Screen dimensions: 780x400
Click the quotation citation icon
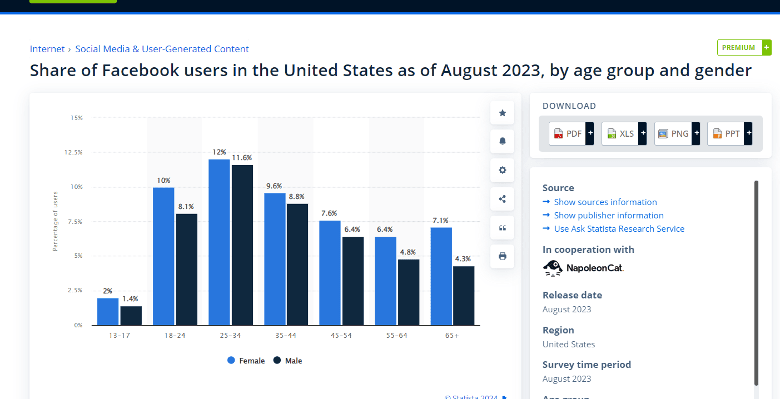[502, 228]
